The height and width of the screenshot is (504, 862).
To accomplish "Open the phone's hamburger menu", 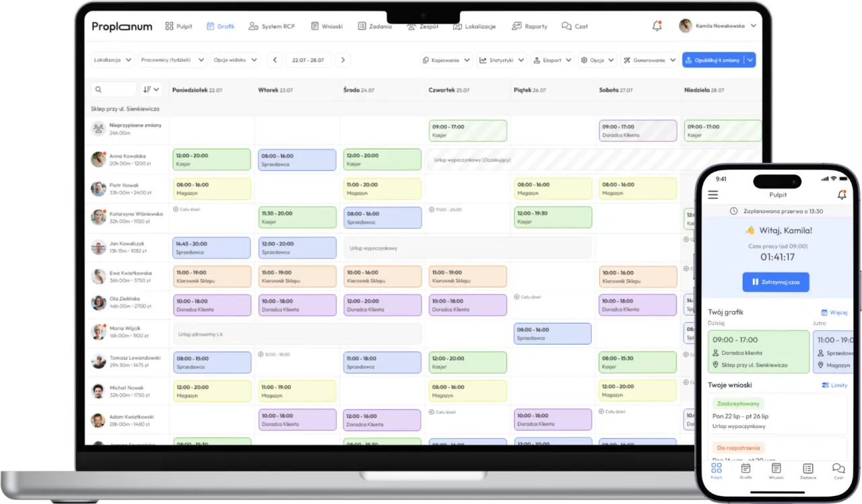I will (713, 195).
